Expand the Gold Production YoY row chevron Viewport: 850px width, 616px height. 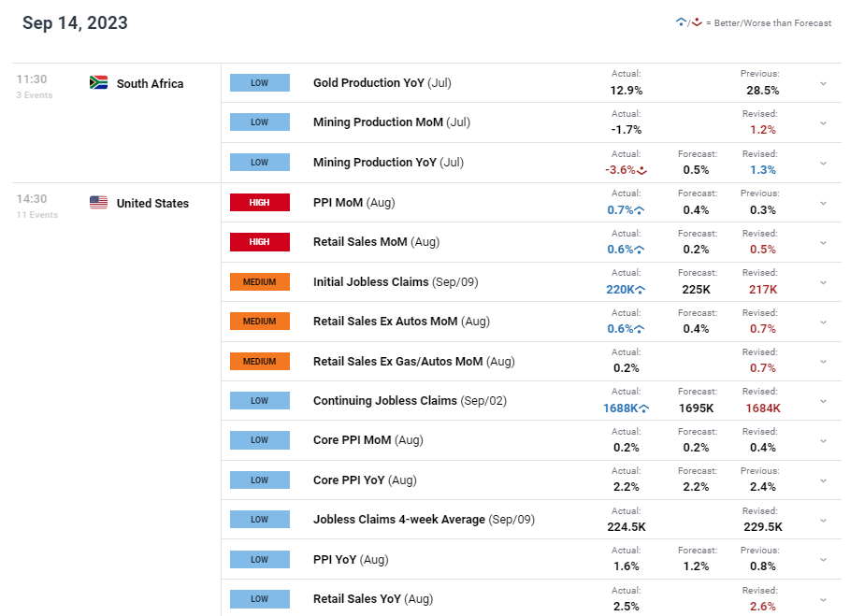pyautogui.click(x=823, y=83)
